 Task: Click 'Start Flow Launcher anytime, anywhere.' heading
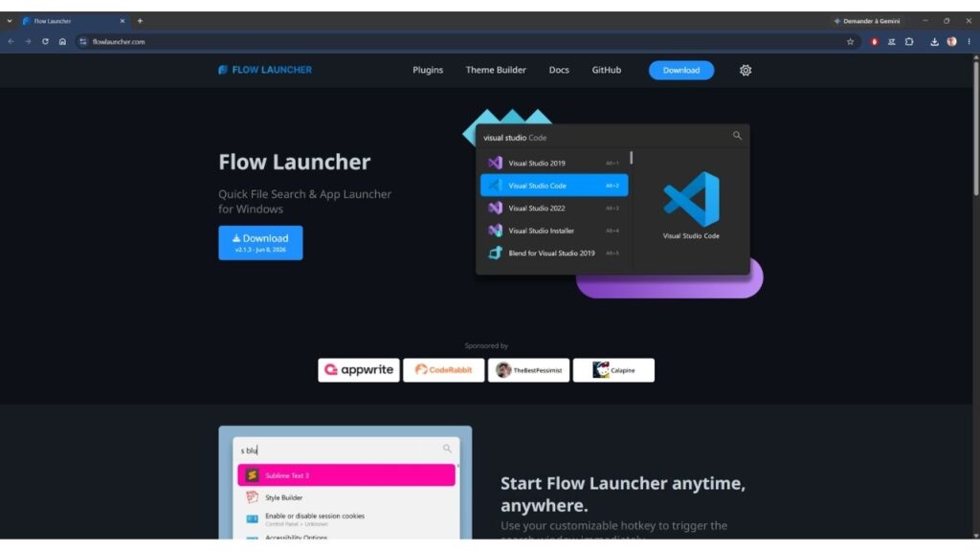(623, 495)
